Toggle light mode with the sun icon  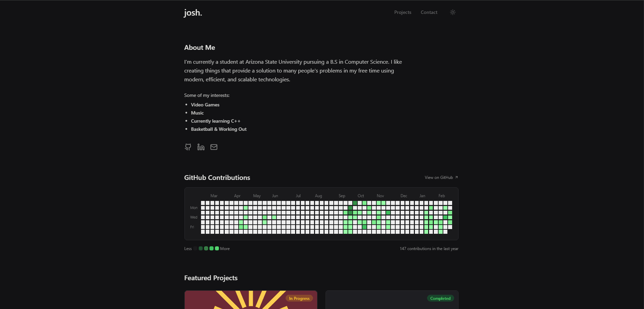tap(452, 12)
